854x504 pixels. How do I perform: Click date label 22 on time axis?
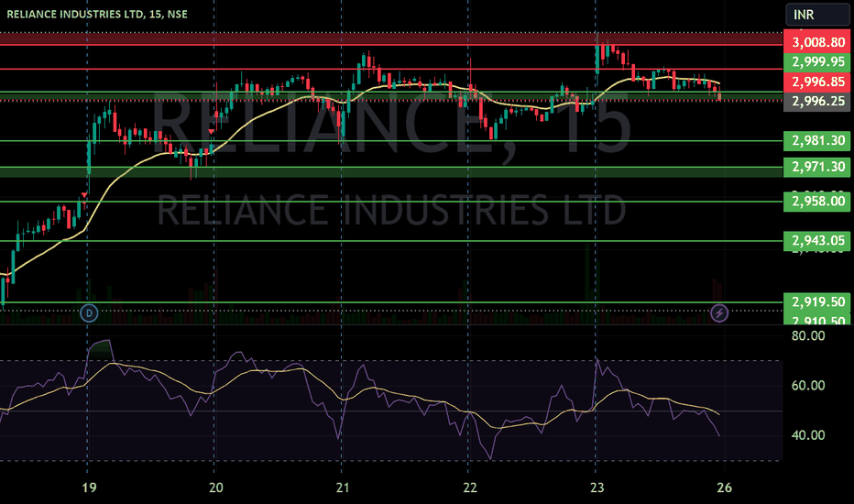(469, 488)
